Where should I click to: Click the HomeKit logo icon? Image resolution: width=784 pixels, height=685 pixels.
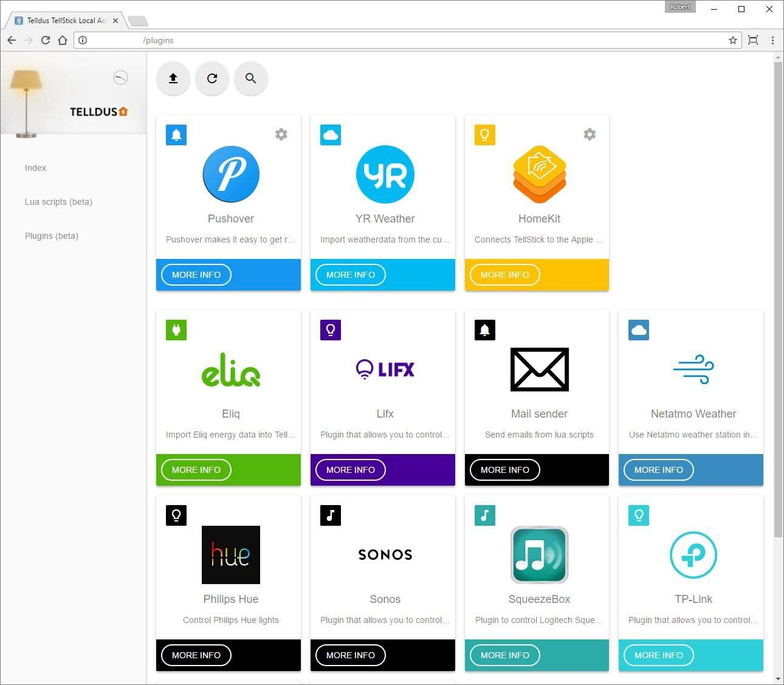coord(540,174)
